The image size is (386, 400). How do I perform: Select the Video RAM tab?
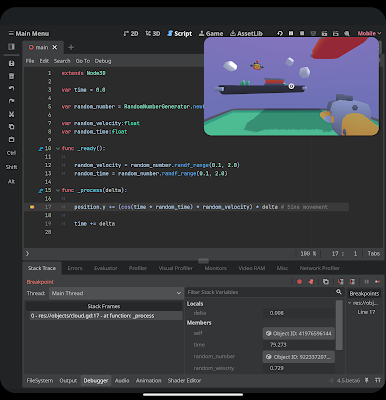252,268
